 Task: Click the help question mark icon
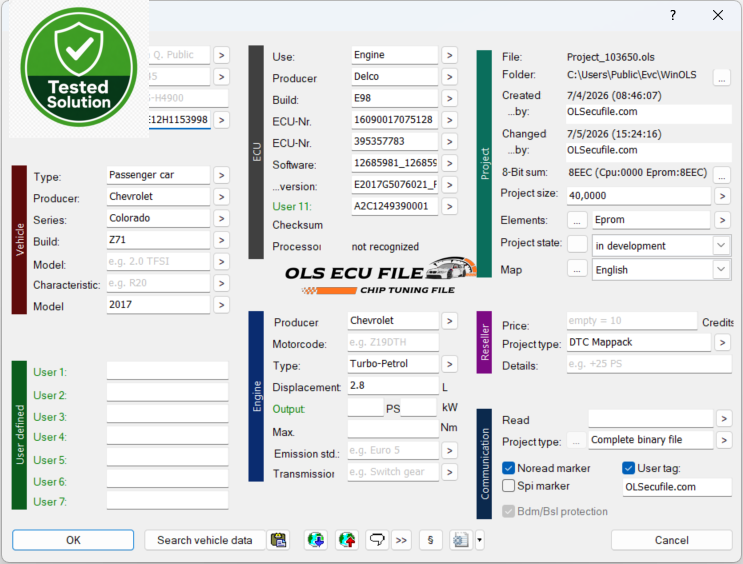[673, 15]
